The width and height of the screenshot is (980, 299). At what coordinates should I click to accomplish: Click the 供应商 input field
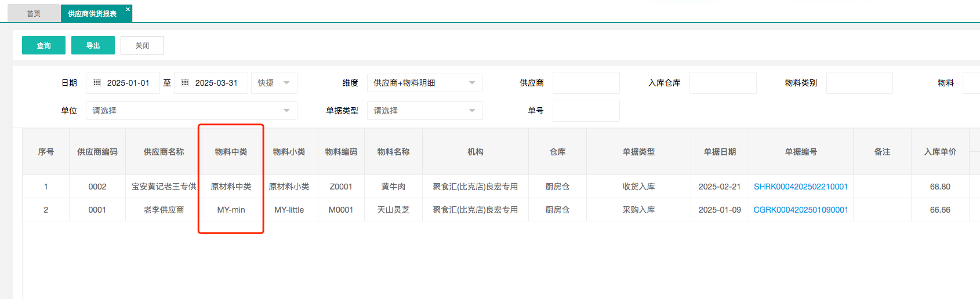(x=586, y=83)
